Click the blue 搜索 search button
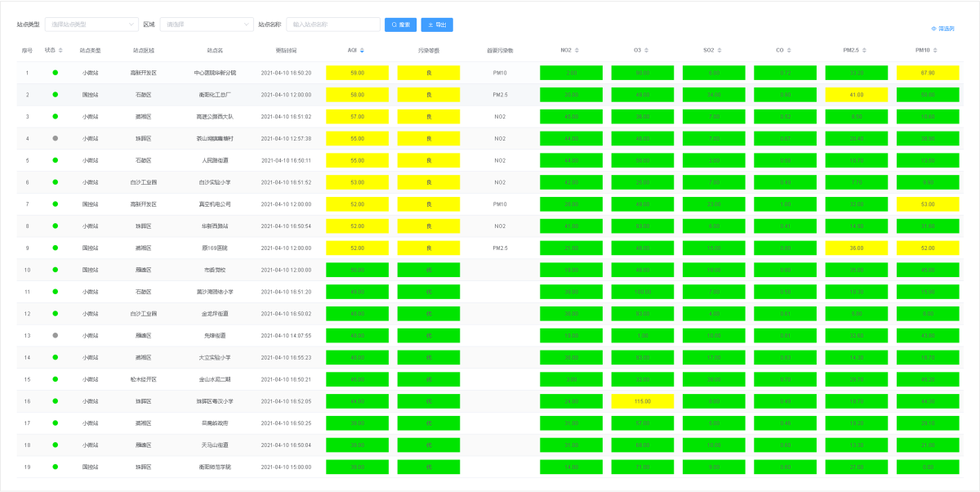This screenshot has width=980, height=492. pos(401,25)
